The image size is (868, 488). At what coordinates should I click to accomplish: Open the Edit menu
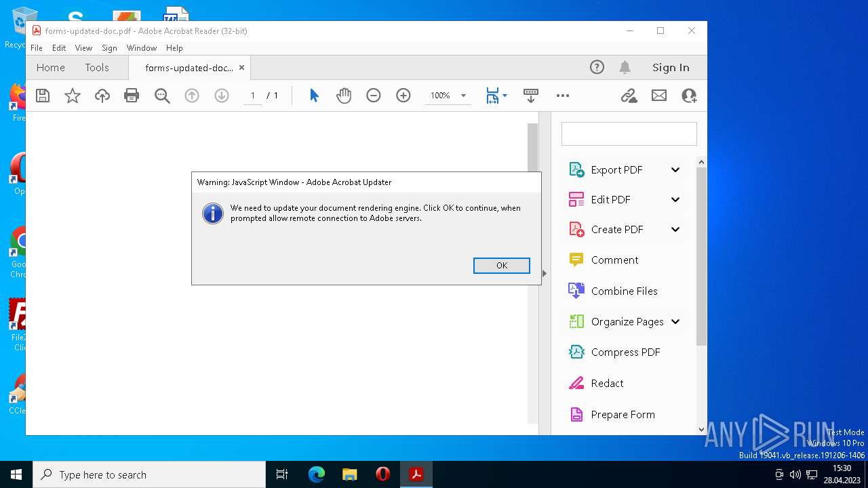coord(59,48)
